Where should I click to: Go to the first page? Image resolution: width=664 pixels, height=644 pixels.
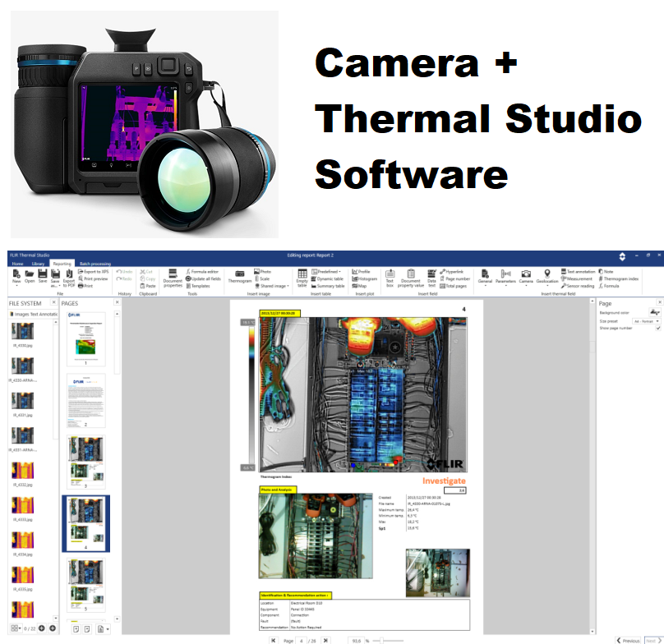274,640
